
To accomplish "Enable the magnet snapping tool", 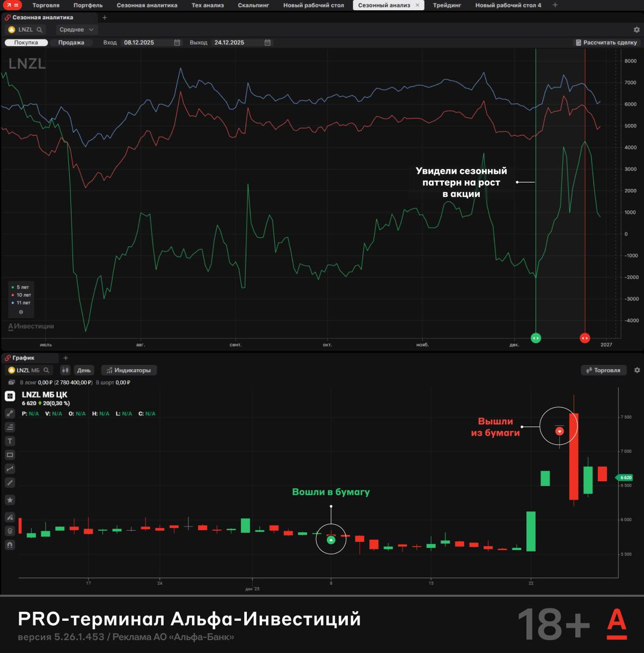I will pos(10,545).
